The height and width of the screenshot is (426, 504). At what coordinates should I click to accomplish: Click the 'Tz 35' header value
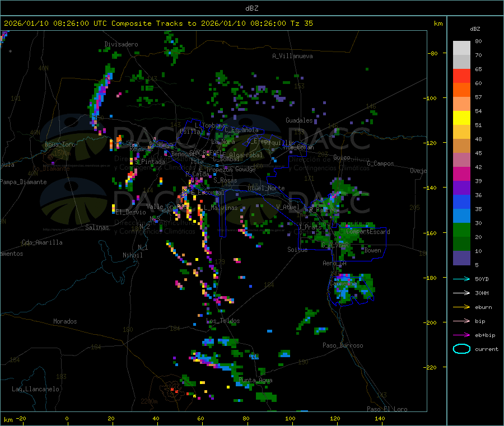pos(301,24)
